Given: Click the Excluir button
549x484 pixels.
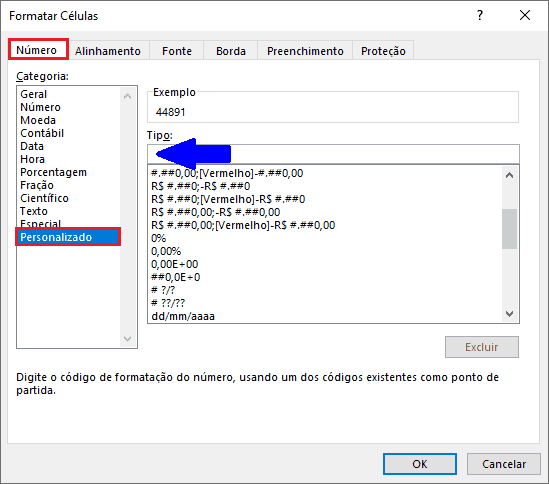Looking at the screenshot, I should [482, 347].
